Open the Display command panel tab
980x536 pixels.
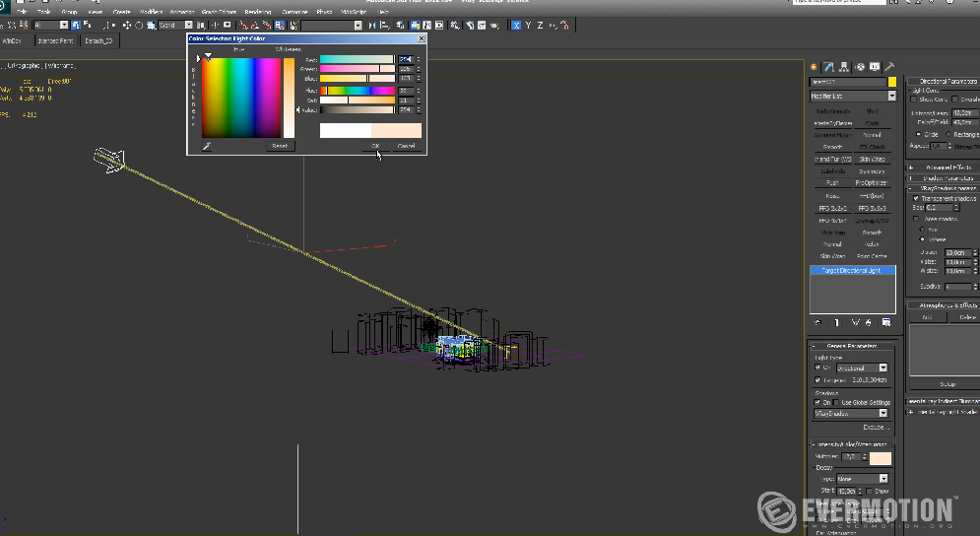[875, 66]
